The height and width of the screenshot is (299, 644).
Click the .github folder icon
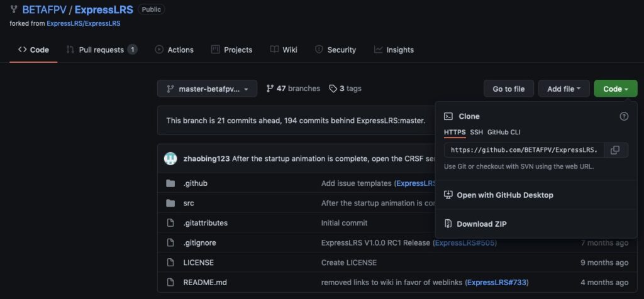170,183
